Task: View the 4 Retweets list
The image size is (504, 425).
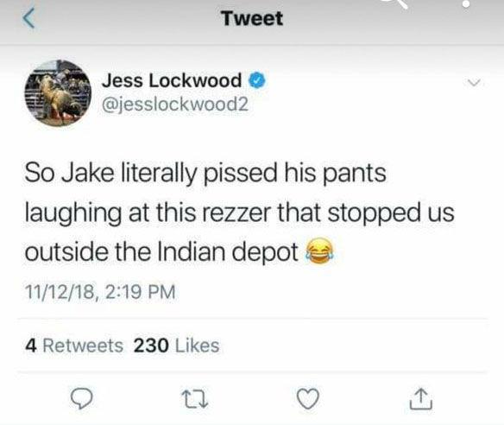Action: pos(74,346)
